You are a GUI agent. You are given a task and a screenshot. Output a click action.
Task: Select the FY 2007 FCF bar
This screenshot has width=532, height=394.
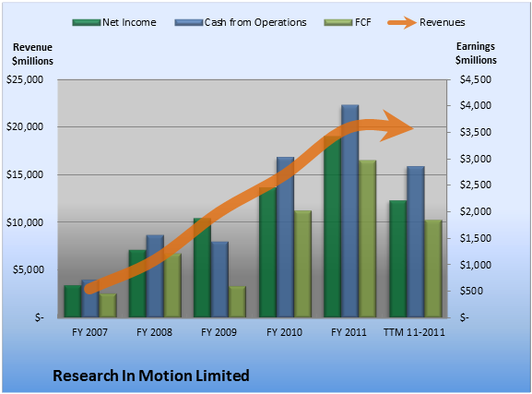(x=108, y=305)
